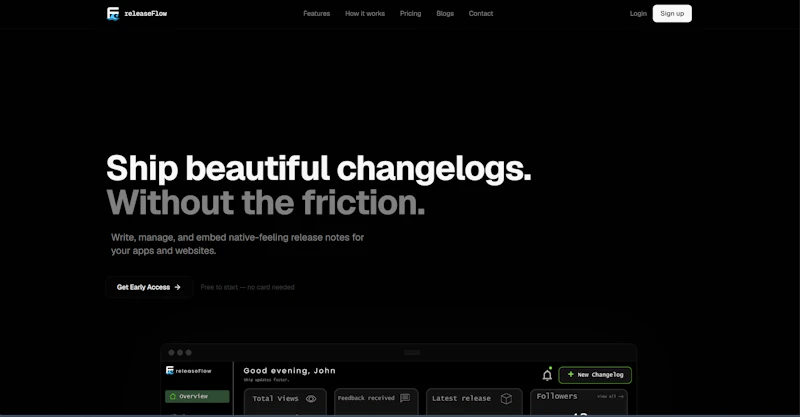This screenshot has width=800, height=417.
Task: Go to the How it works section
Action: 365,14
